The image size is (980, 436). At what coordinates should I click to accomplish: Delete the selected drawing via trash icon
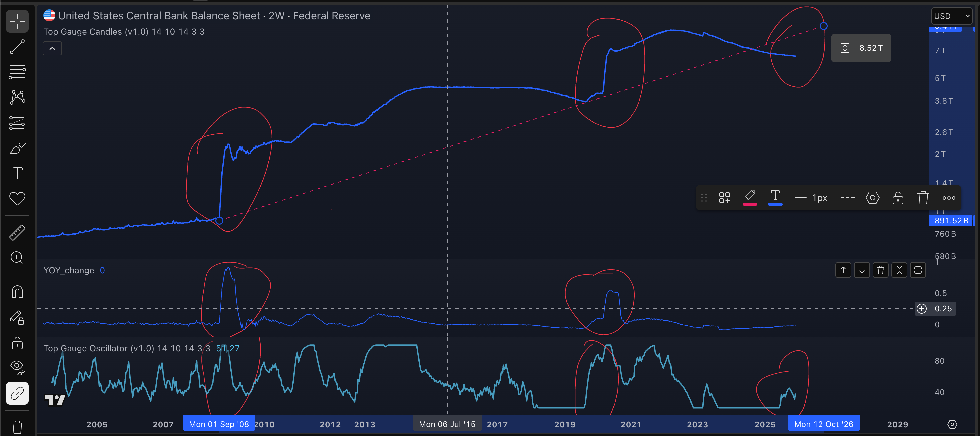click(x=923, y=198)
